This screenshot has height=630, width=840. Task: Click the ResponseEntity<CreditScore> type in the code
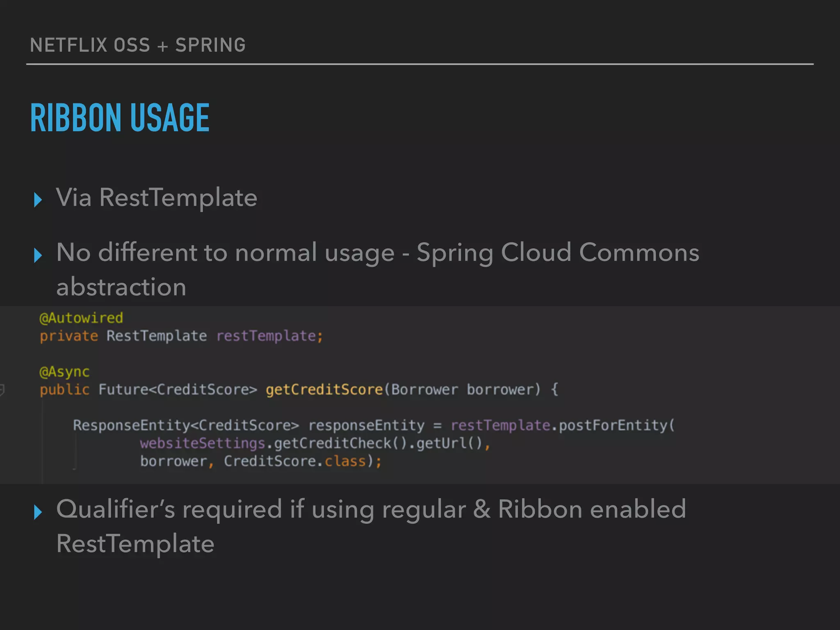[x=186, y=425]
